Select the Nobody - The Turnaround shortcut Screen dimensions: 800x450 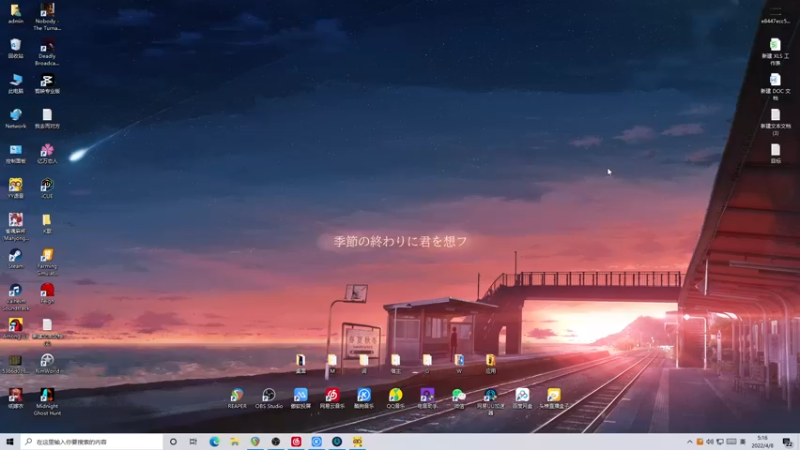click(47, 16)
